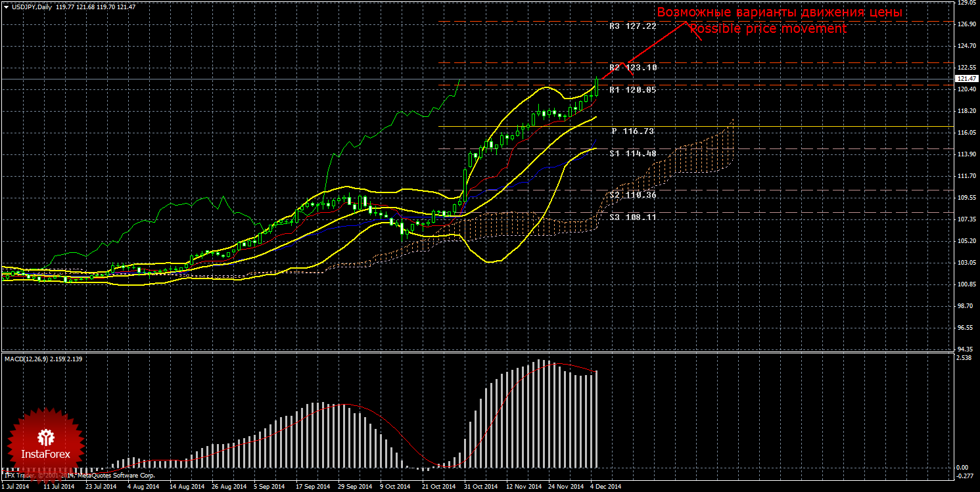The height and width of the screenshot is (492, 980).
Task: Select the S1 114.48 support label
Action: [x=632, y=154]
